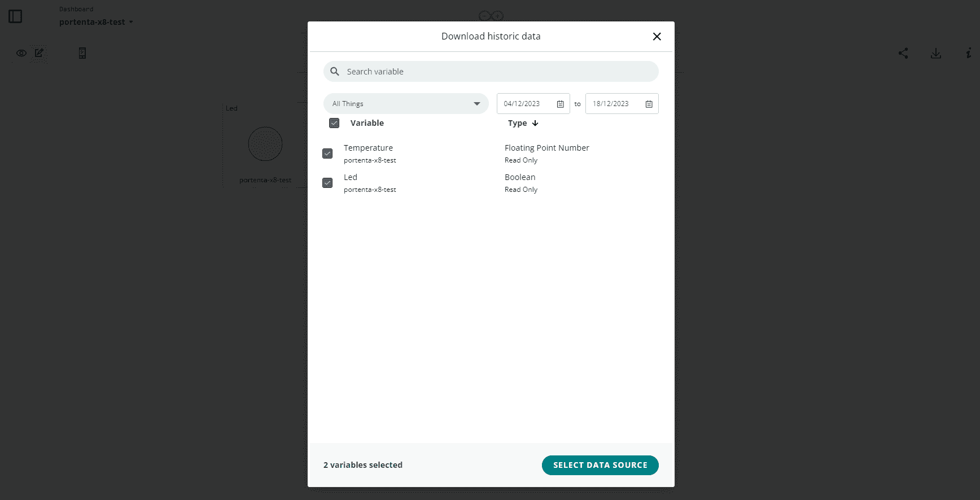This screenshot has height=500, width=980.
Task: Toggle the sidebar panel icon
Action: click(x=15, y=16)
